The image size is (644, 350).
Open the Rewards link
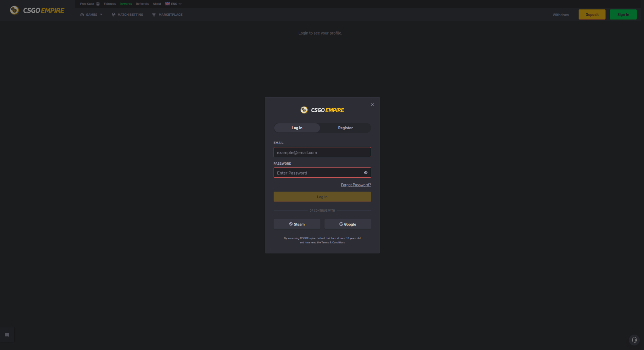[126, 4]
